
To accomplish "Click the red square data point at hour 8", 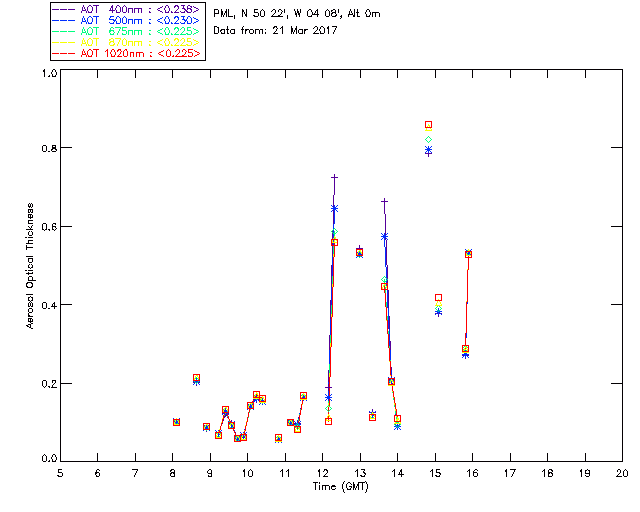I will 176,422.
